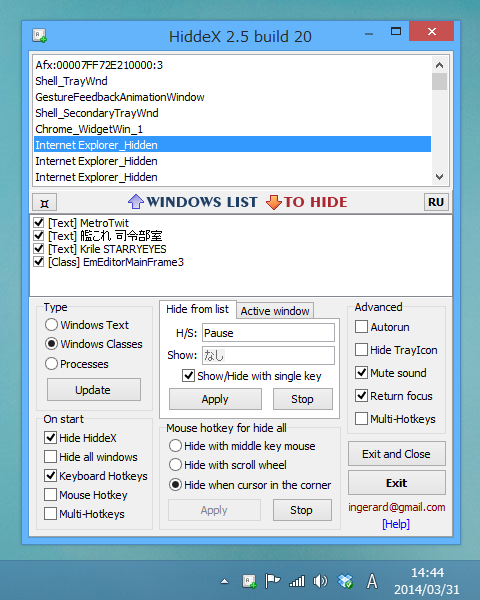Click the network signal tray icon
480x600 pixels.
coord(297,582)
